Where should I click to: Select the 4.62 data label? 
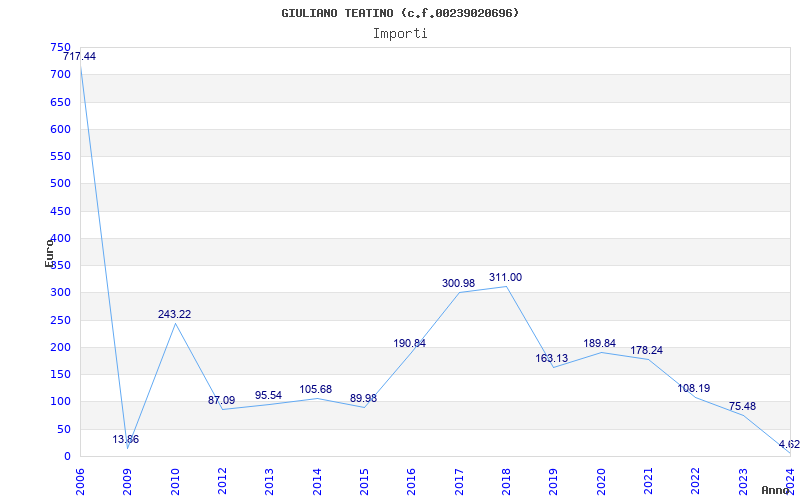pyautogui.click(x=789, y=444)
